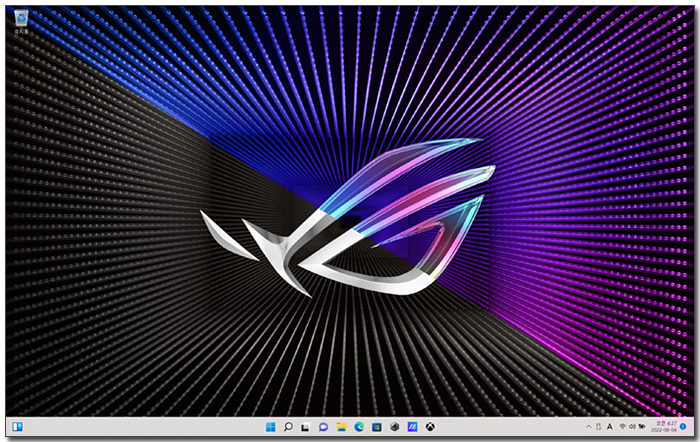Open the volume speaker tray icon

pos(632,427)
